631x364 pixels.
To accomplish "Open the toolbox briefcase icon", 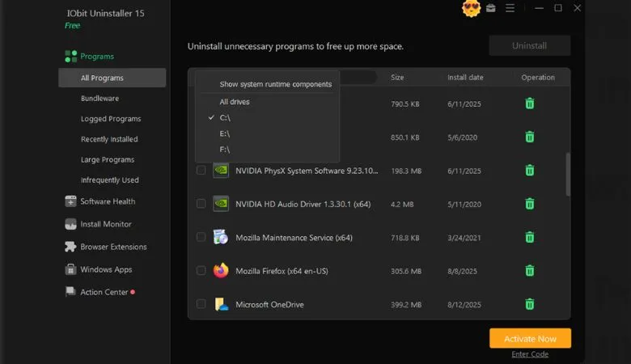I will [490, 8].
